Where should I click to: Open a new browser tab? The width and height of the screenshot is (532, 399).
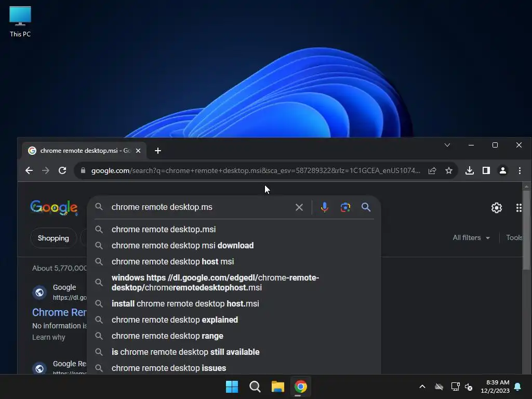click(158, 151)
